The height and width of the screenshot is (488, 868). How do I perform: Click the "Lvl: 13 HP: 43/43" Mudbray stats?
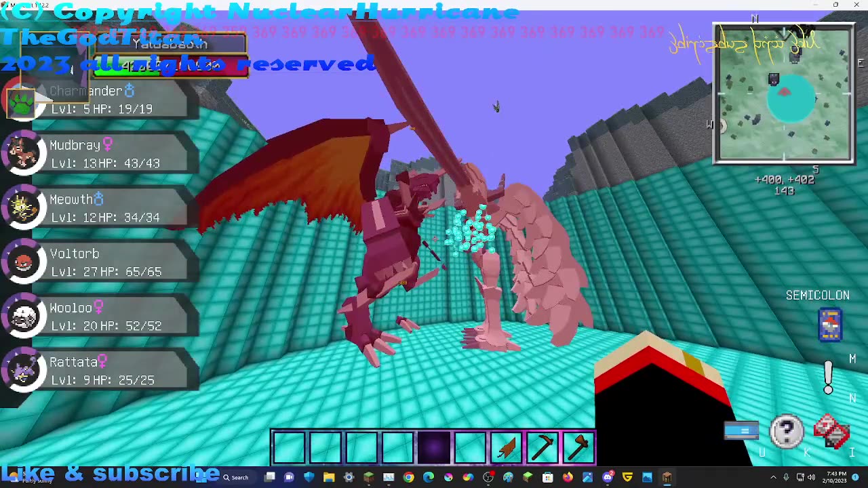click(x=105, y=163)
